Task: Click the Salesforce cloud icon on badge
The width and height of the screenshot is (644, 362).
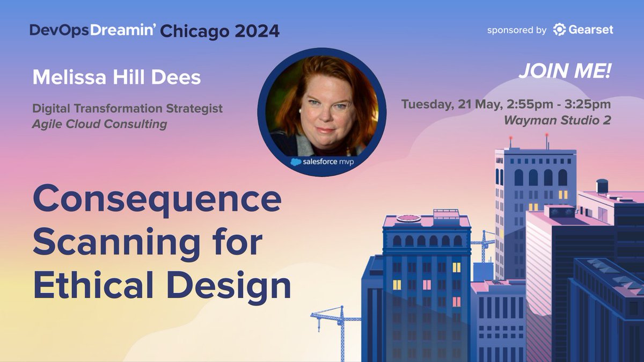Action: [295, 161]
